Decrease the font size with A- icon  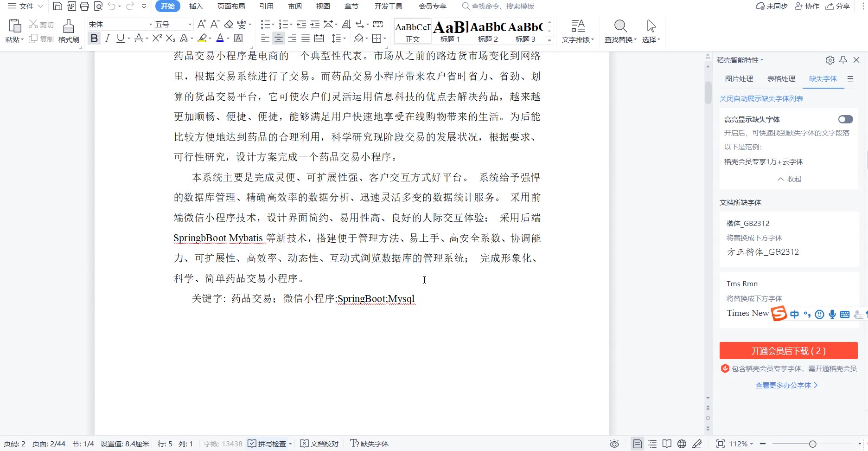click(215, 24)
